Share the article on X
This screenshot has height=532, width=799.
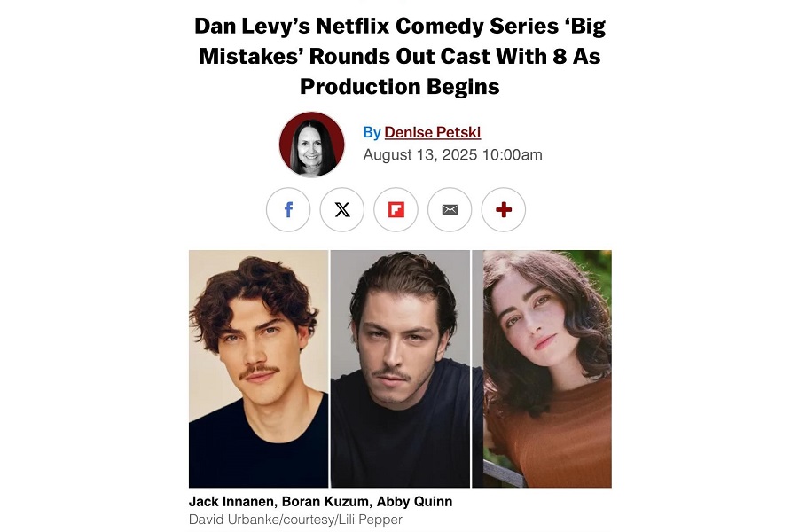(x=342, y=209)
